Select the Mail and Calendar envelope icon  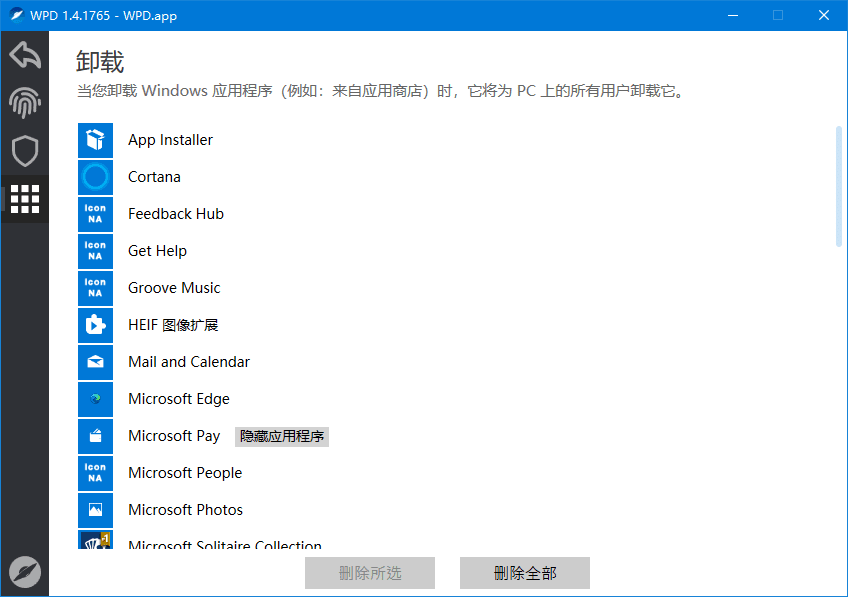[95, 362]
